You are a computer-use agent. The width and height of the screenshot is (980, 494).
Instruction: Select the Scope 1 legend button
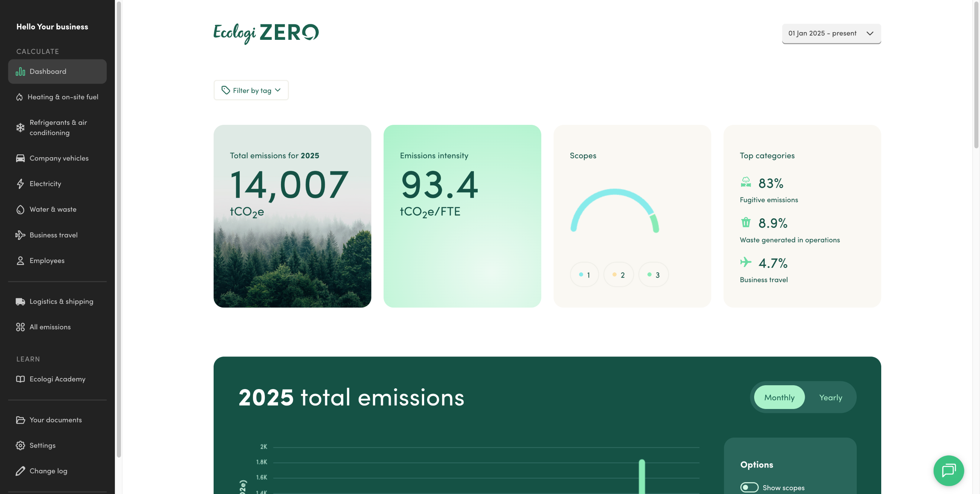(x=584, y=275)
